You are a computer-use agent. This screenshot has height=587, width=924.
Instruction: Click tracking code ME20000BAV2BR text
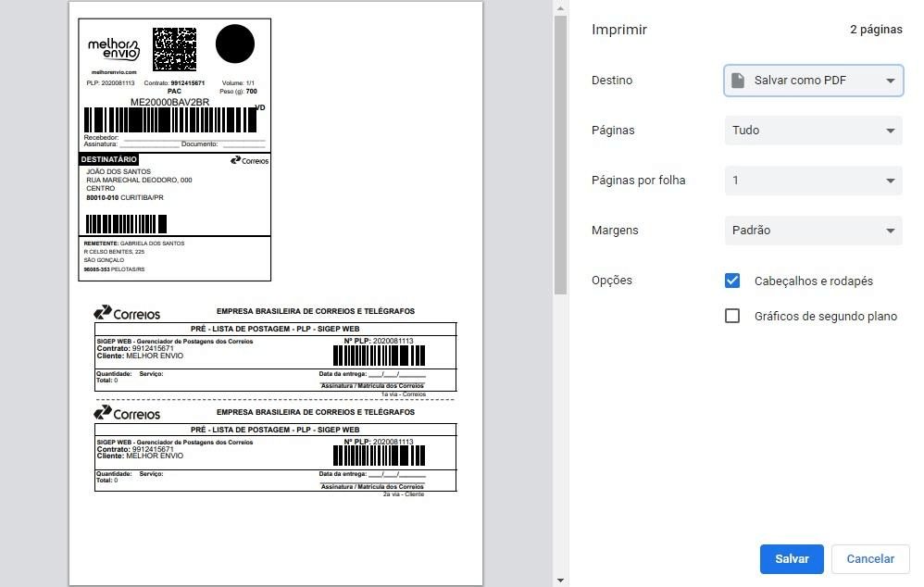(169, 102)
